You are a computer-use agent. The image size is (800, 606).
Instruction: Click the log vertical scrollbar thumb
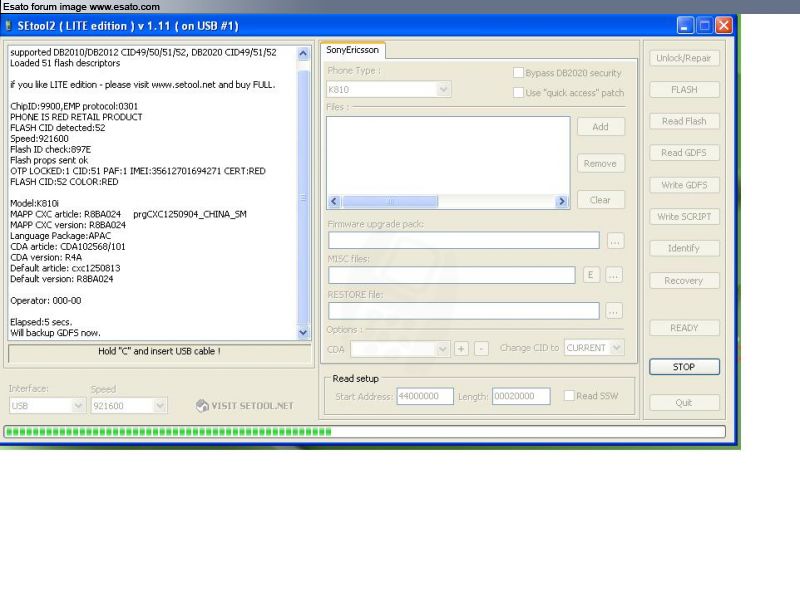pos(304,198)
